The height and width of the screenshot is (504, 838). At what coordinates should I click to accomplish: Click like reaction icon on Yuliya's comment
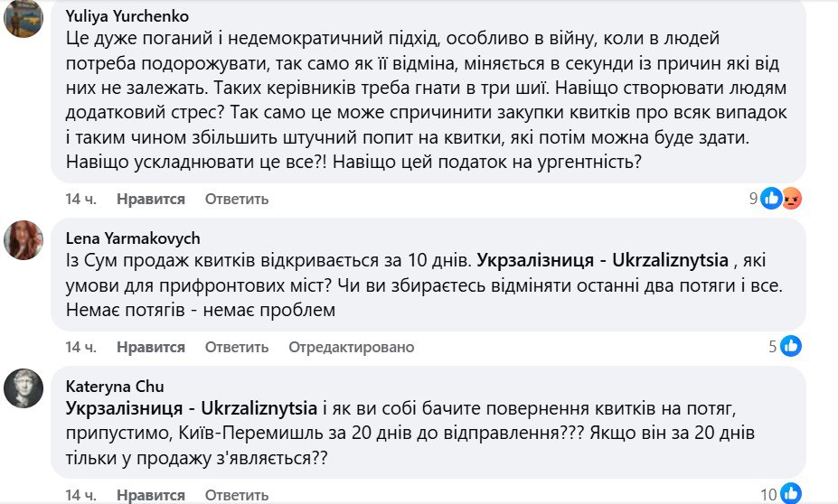[x=771, y=199]
